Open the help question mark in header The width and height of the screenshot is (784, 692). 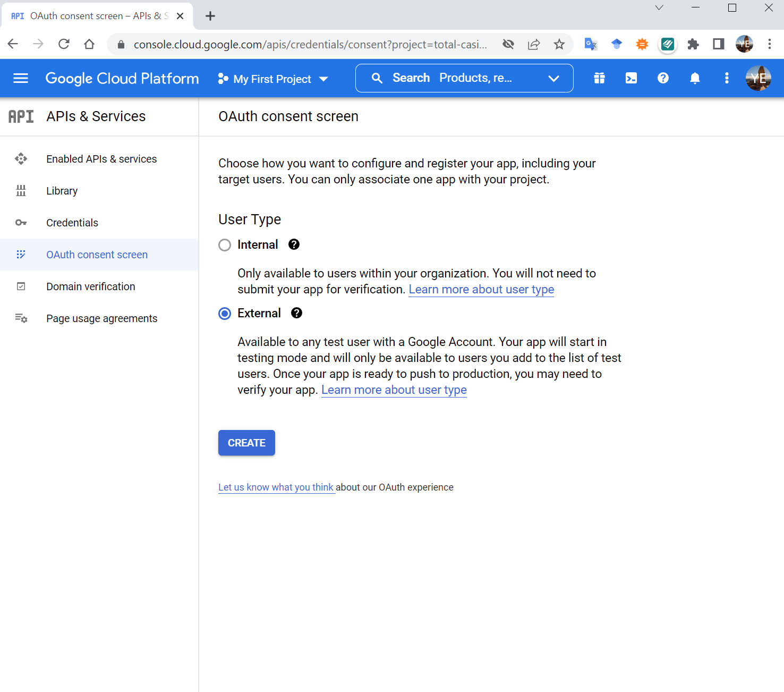click(x=663, y=78)
